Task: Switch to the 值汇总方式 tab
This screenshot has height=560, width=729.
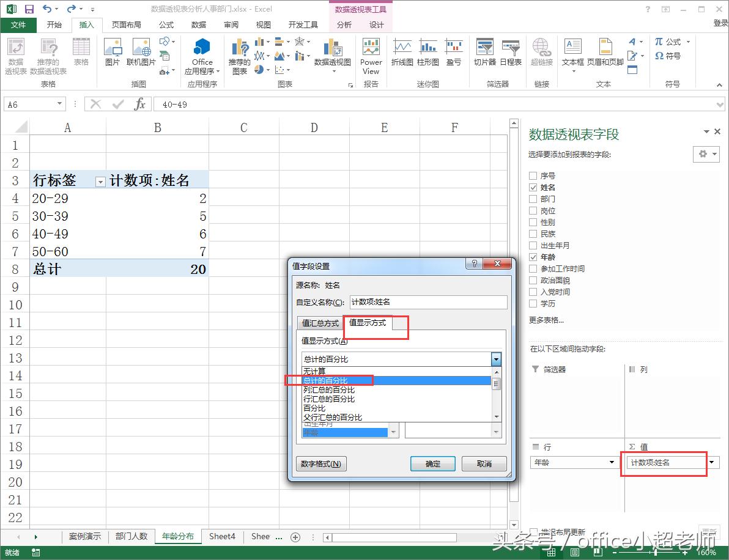Action: point(320,323)
